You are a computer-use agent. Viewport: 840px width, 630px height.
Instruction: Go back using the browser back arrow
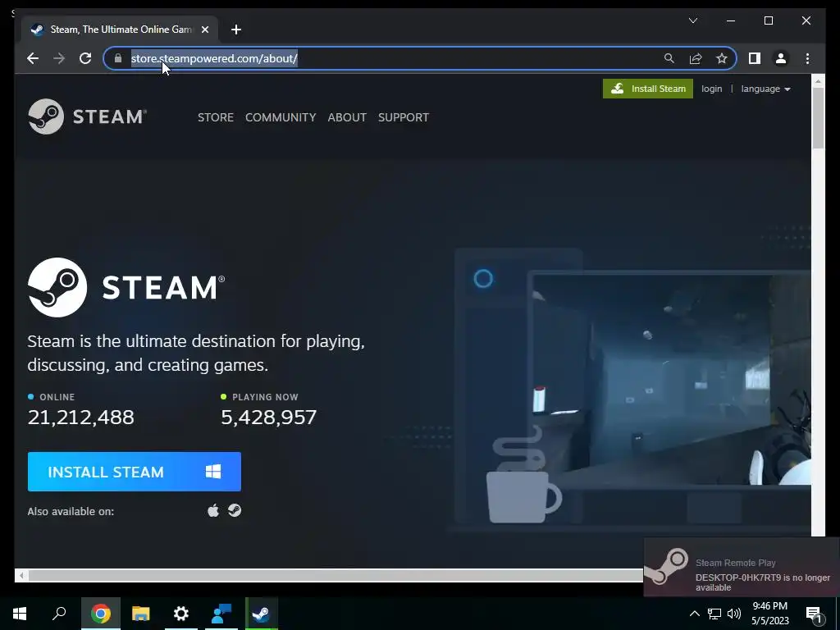tap(33, 58)
